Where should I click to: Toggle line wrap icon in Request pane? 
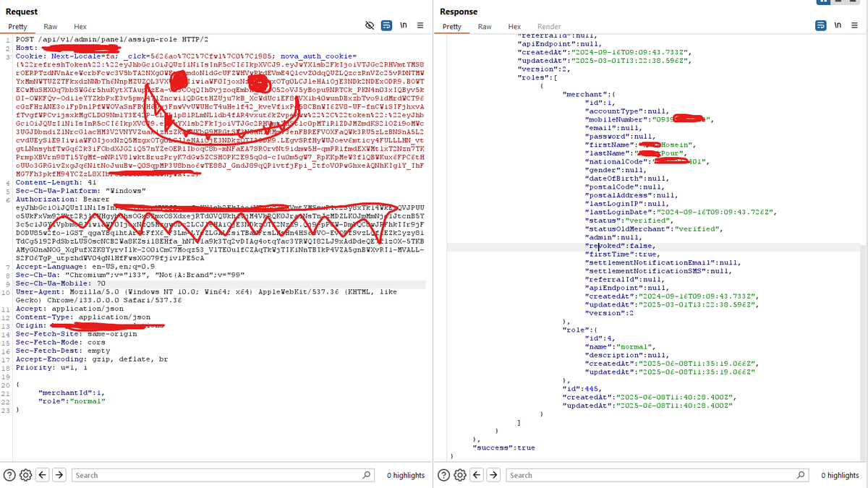(x=386, y=26)
